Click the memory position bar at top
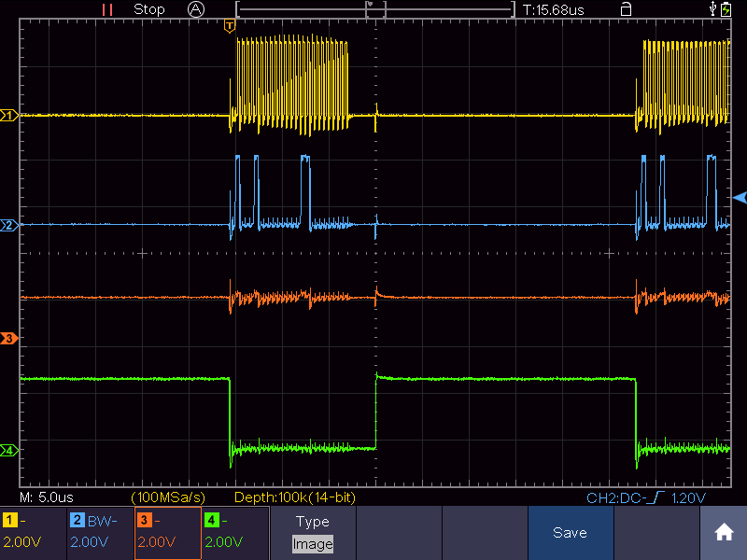This screenshot has height=560, width=747. 375,9
